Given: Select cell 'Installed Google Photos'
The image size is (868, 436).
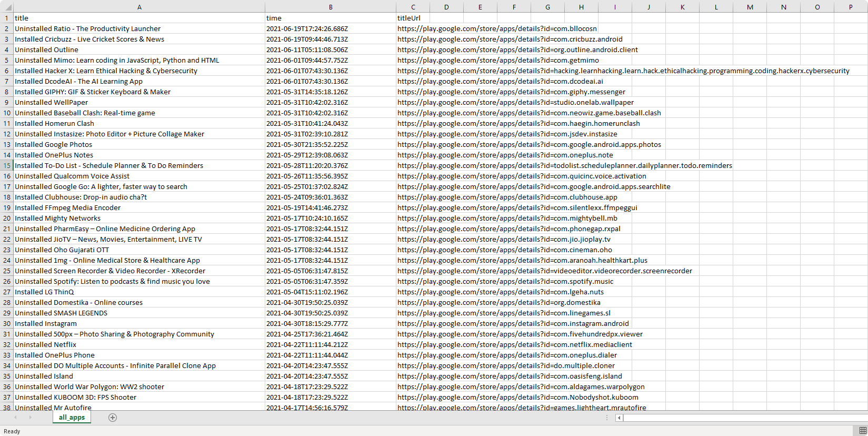Looking at the screenshot, I should pos(139,144).
